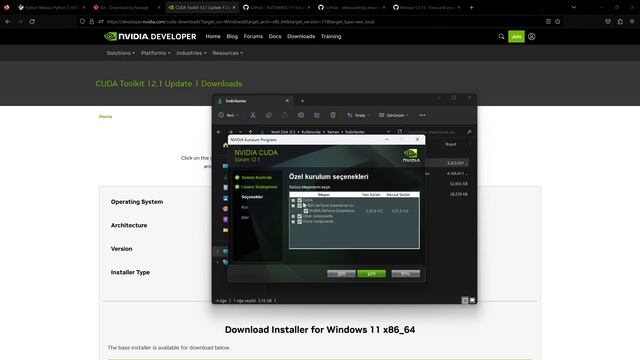
Task: Open the Görünüm (View) dropdown in Explorer
Action: tap(393, 116)
